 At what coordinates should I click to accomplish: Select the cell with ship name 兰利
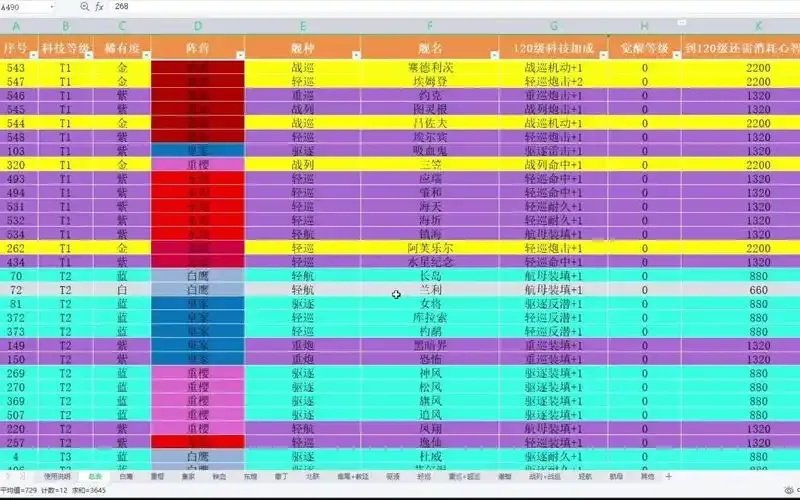430,290
